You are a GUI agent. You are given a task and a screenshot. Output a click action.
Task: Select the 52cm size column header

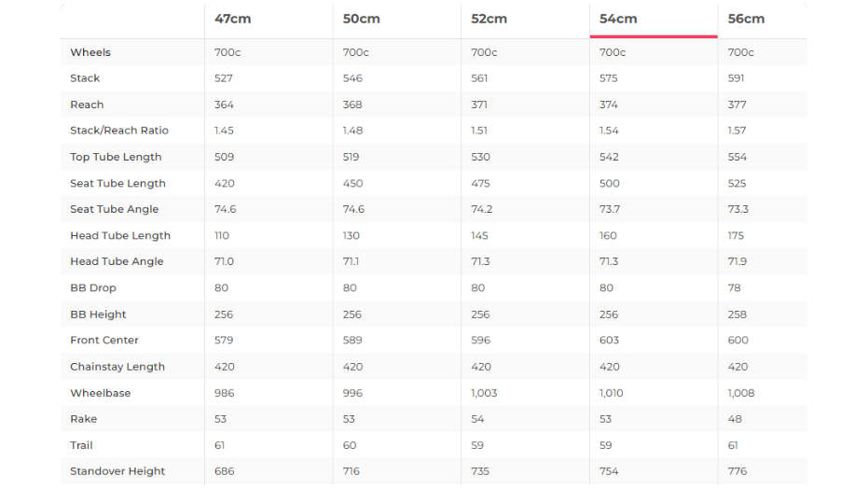pyautogui.click(x=489, y=19)
